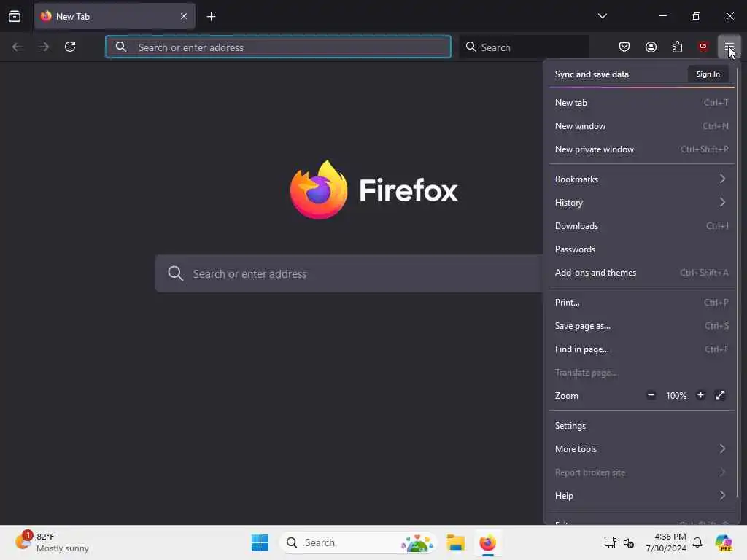The width and height of the screenshot is (747, 560).
Task: Close the hamburger application menu
Action: click(x=729, y=47)
